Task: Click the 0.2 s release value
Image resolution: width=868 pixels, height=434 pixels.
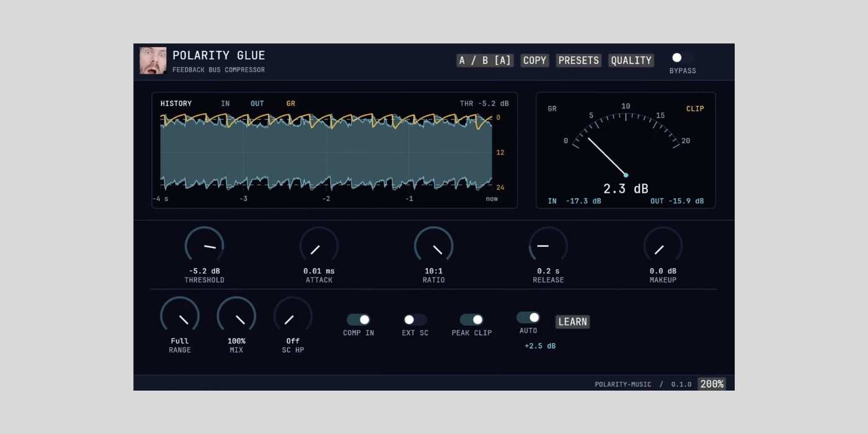Action: pyautogui.click(x=548, y=271)
